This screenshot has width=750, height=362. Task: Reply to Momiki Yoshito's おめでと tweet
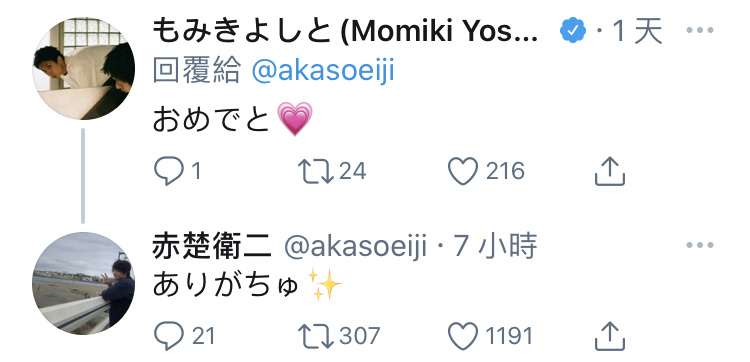pos(169,171)
